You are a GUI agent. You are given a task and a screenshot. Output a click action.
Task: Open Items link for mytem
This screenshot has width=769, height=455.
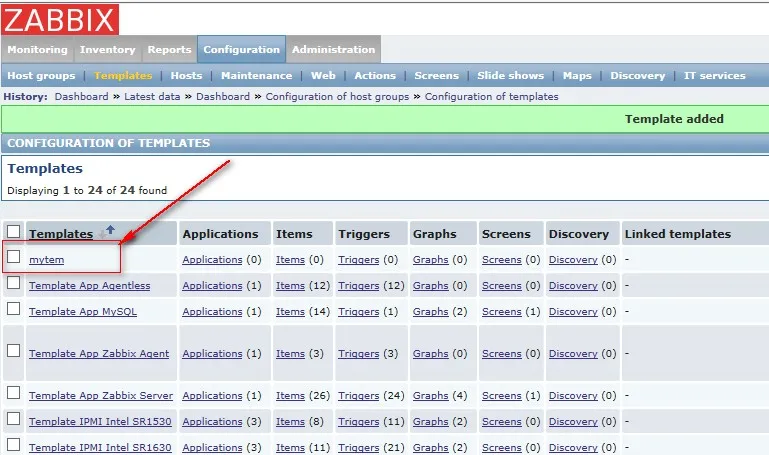click(x=290, y=260)
